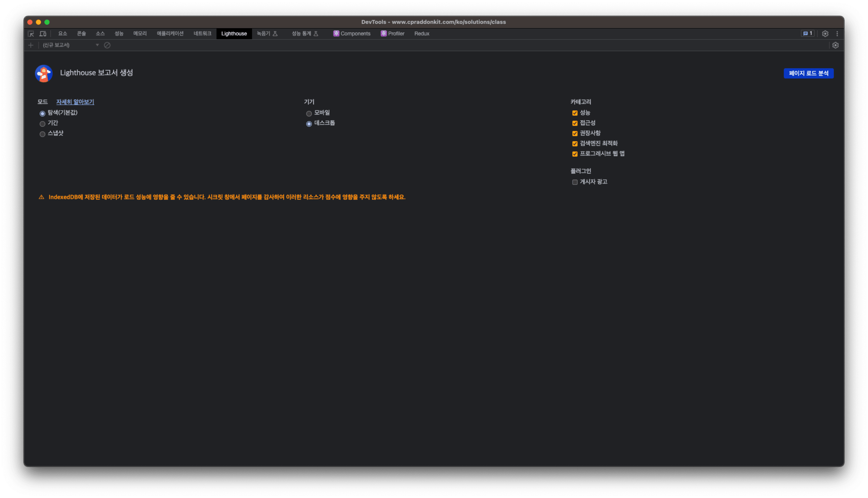Uncheck the 접근성 category checkbox
Screen dimensions: 868x498
575,123
